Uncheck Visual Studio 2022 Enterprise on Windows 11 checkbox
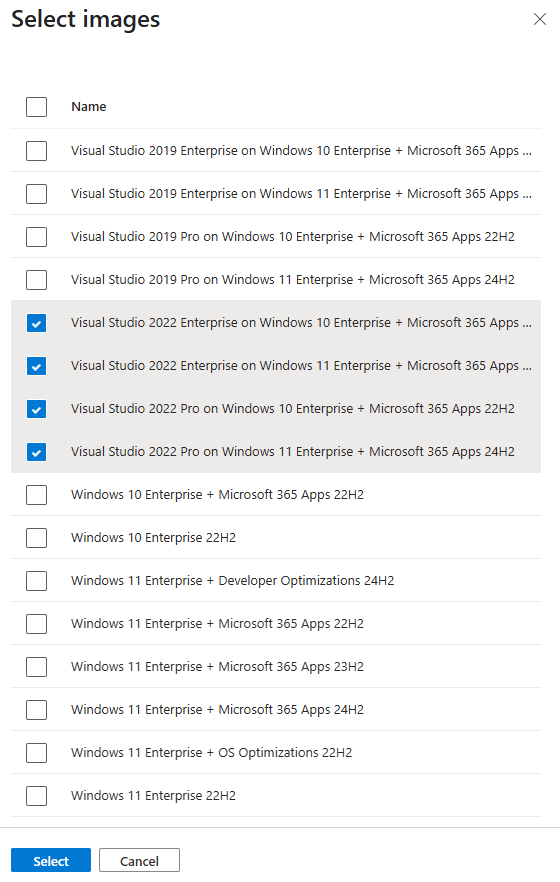560x882 pixels. [37, 366]
